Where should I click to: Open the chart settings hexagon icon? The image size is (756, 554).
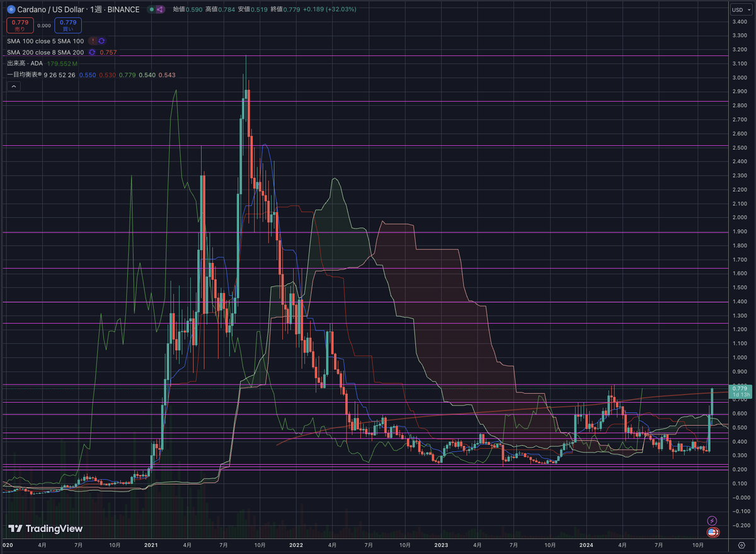[x=741, y=544]
